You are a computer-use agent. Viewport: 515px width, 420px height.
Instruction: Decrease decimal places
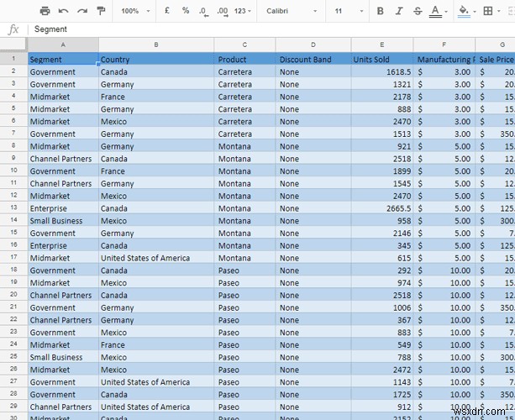click(x=203, y=12)
